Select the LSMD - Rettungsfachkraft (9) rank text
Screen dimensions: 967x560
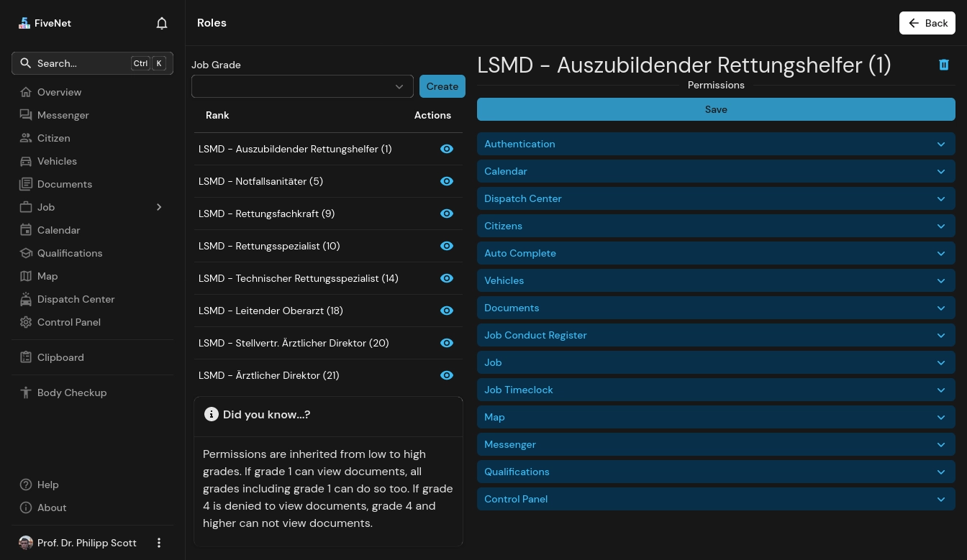[266, 214]
